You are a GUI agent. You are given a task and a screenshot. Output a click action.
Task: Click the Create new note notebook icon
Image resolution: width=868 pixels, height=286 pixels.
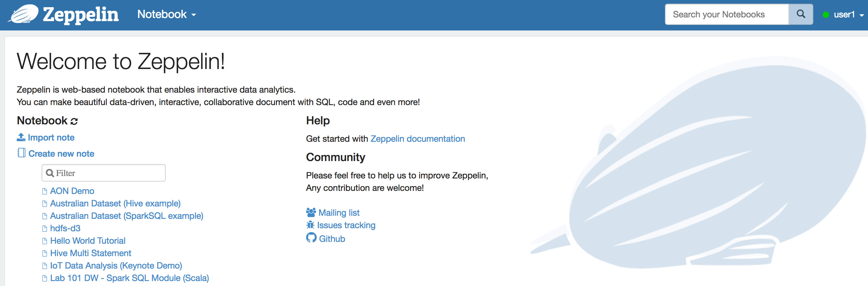21,153
